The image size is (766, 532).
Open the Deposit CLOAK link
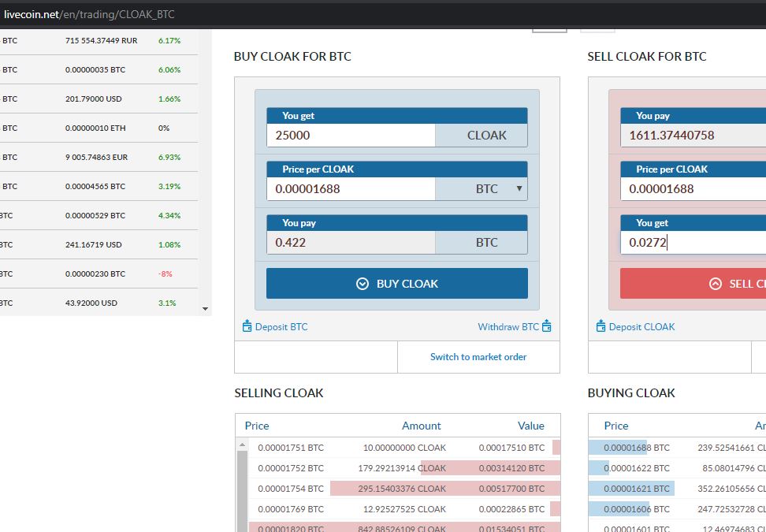[635, 326]
